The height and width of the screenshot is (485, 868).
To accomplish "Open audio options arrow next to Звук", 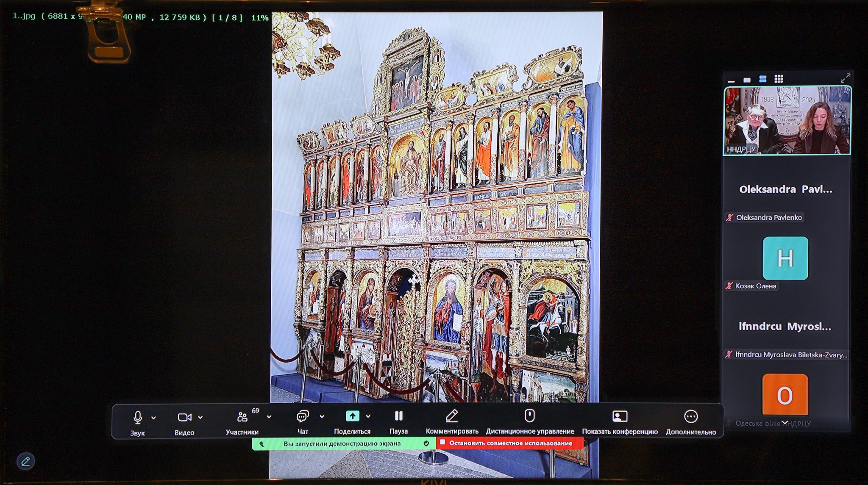I will pyautogui.click(x=153, y=418).
